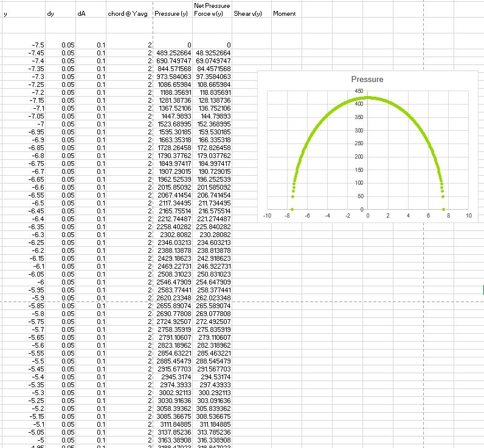Select the 'dA' header cell
Screen dimensions: 484x448
[x=91, y=9]
